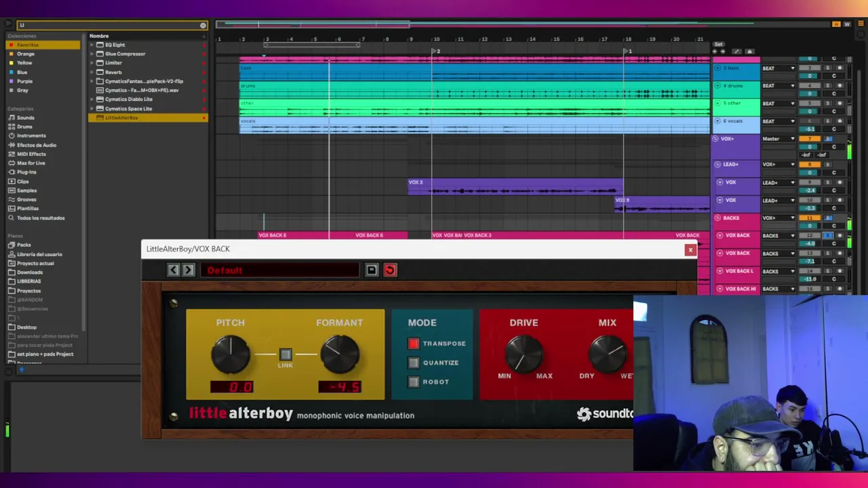The image size is (868, 488).
Task: Open output routing dropdown for 3 bass
Action: [778, 68]
